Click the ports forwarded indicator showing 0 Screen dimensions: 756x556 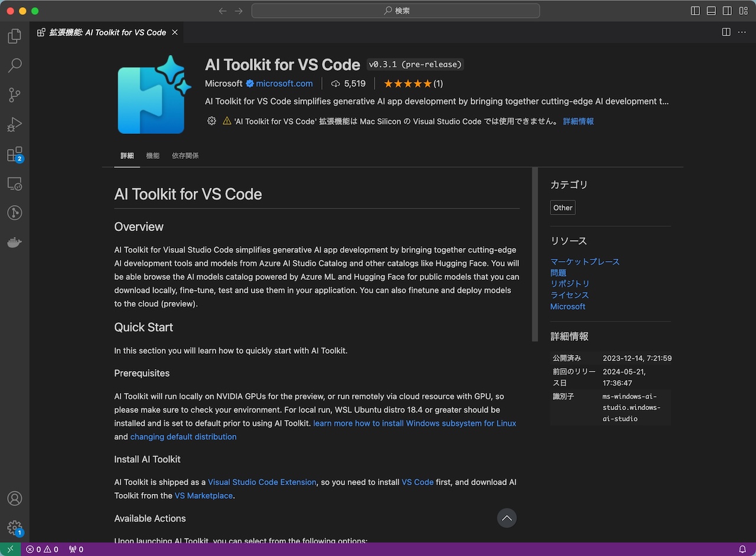[76, 549]
